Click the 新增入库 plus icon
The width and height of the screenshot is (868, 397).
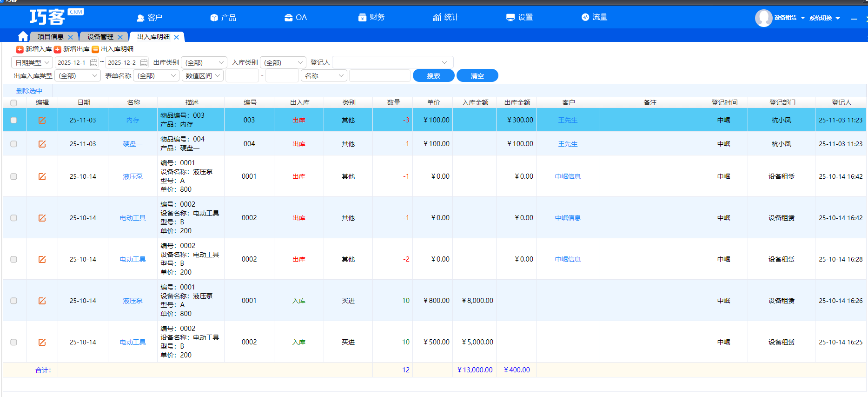pos(20,49)
